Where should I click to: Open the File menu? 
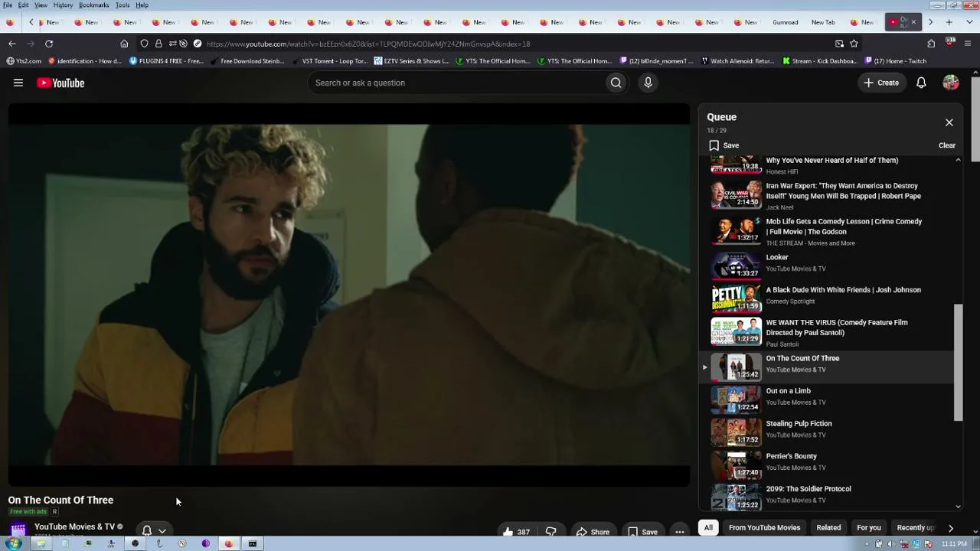click(8, 5)
